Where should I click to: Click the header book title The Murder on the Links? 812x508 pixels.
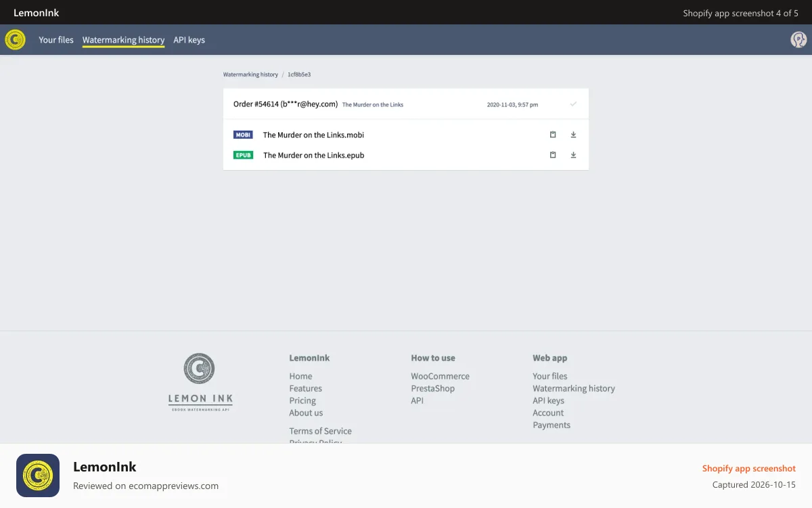pos(373,105)
